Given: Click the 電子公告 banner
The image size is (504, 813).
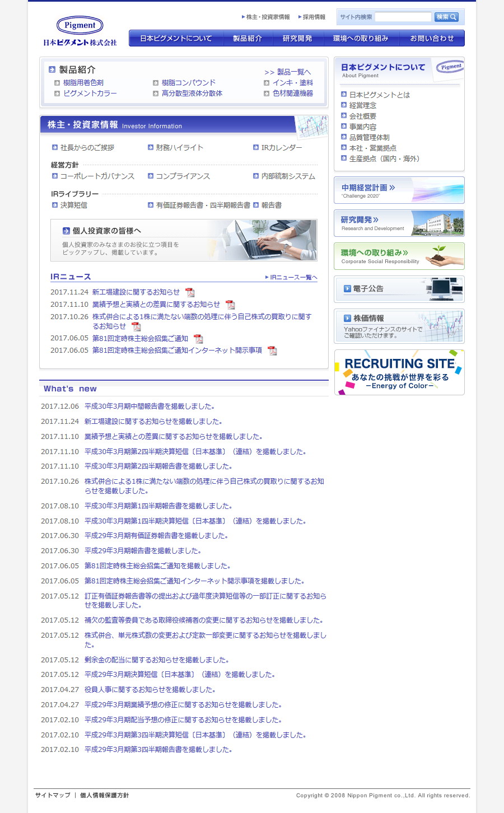Looking at the screenshot, I should [399, 289].
